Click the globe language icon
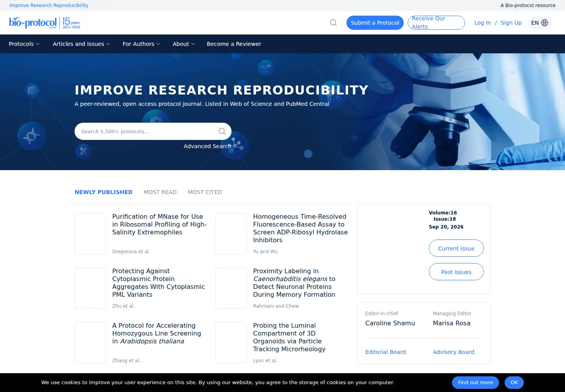 click(x=545, y=23)
